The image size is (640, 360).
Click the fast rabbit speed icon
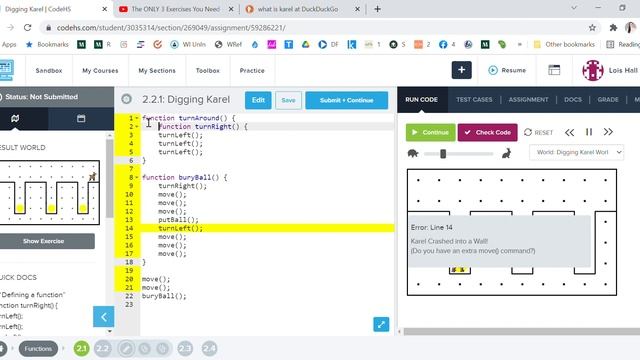pos(507,153)
